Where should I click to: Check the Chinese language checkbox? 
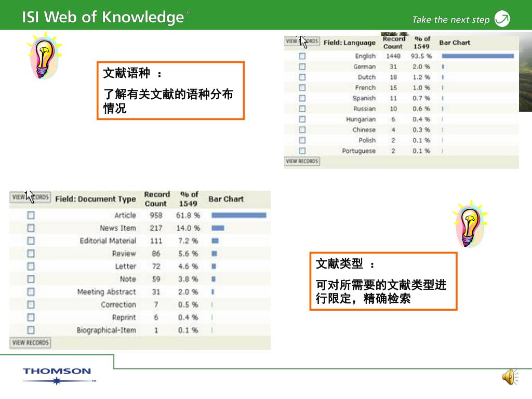[x=302, y=129]
